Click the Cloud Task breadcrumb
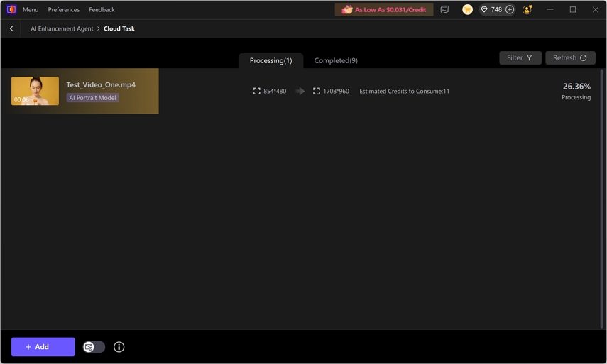This screenshot has height=364, width=607. [119, 28]
